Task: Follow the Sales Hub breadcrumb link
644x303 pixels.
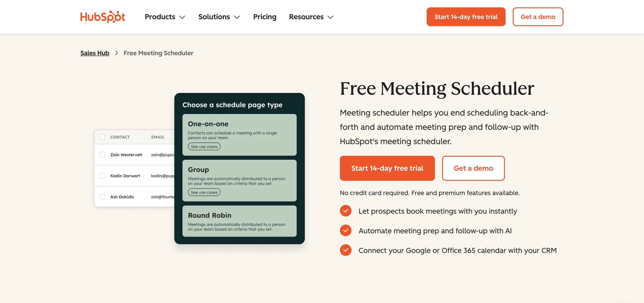Action: click(95, 53)
